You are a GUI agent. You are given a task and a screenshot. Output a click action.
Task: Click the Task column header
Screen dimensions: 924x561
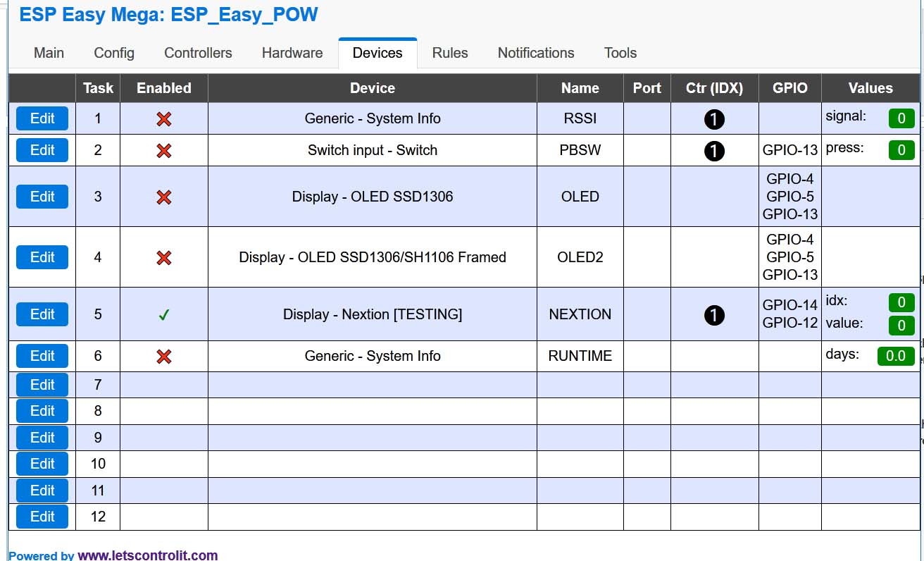point(98,88)
